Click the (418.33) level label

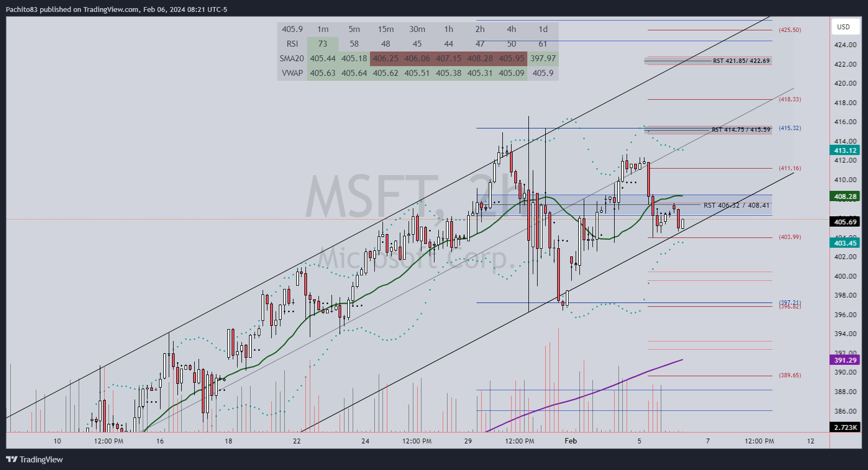pos(790,100)
